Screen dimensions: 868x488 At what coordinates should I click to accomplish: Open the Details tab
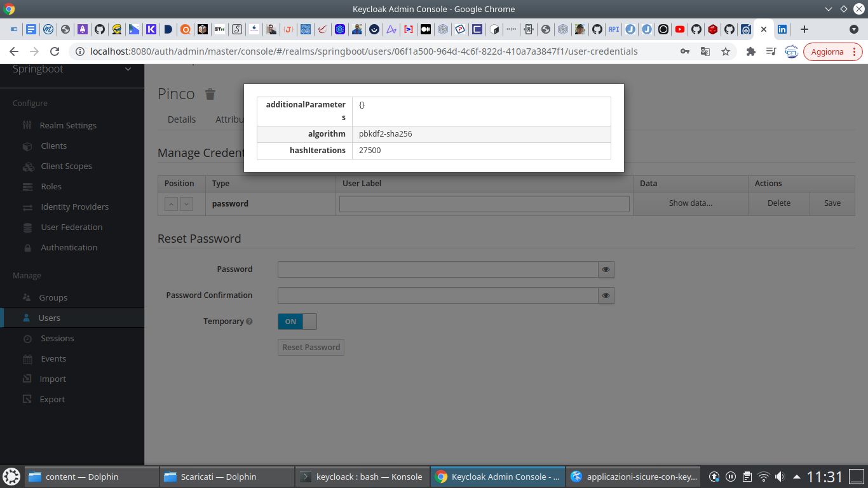pos(182,119)
